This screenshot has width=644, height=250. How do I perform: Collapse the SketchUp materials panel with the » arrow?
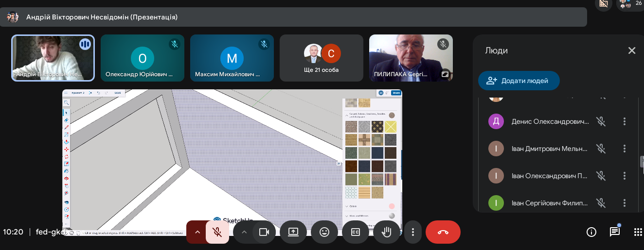[x=339, y=164]
